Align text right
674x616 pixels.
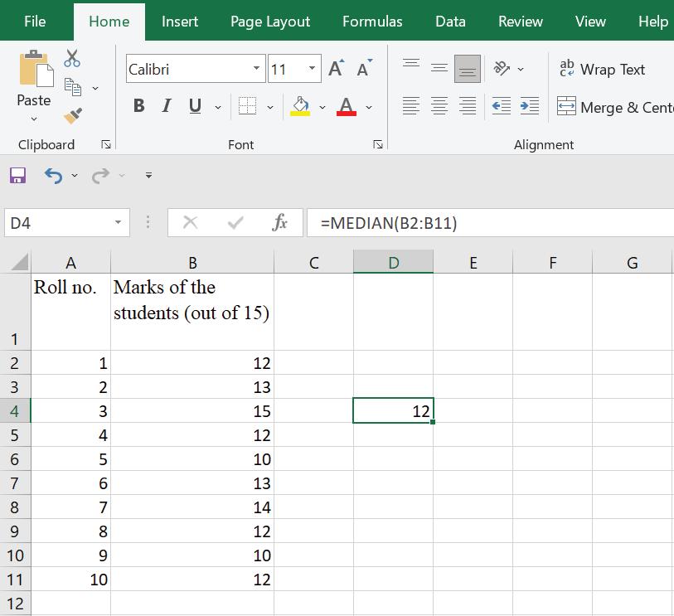[468, 106]
